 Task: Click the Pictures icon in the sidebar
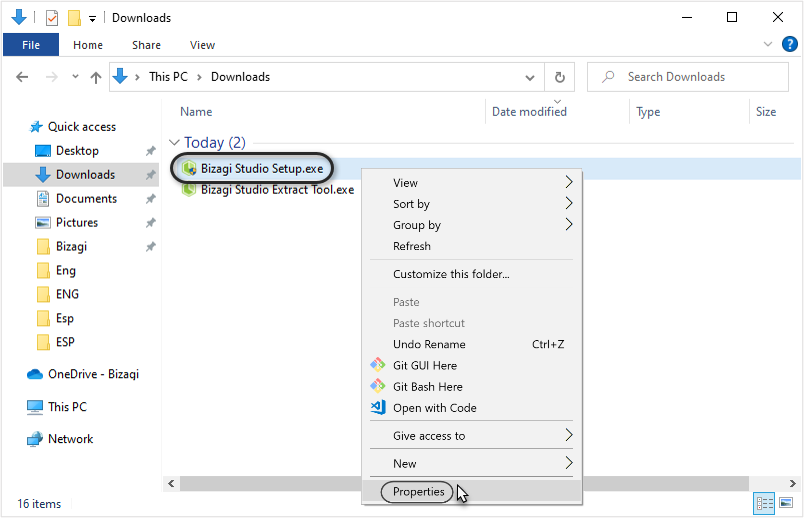(43, 223)
